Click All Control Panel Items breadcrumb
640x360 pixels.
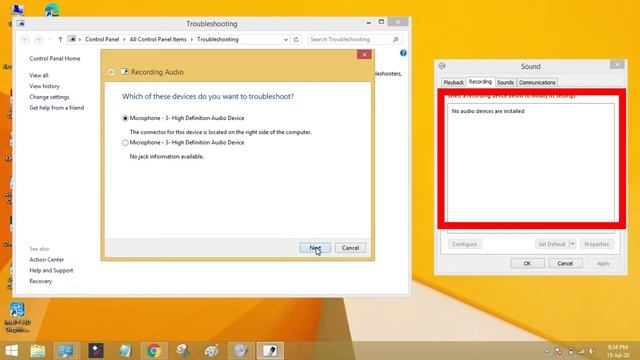158,40
